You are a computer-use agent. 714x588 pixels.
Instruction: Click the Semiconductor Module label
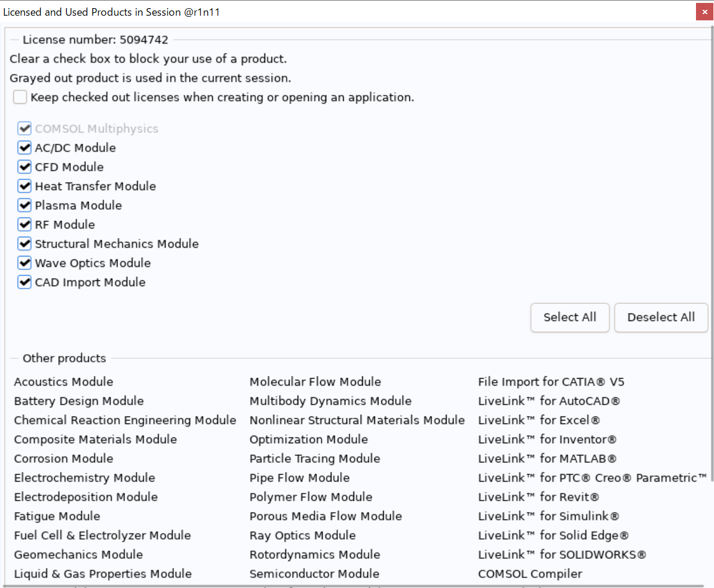314,573
